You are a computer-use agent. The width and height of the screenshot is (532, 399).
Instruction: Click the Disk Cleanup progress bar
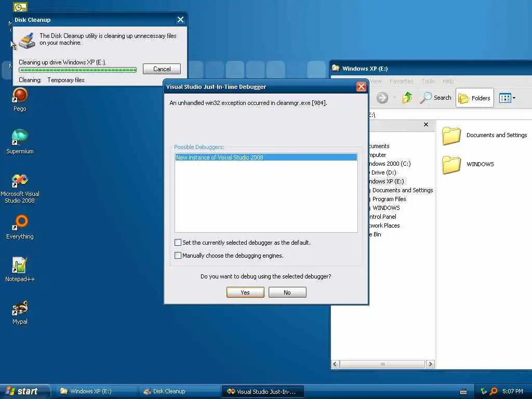click(78, 70)
